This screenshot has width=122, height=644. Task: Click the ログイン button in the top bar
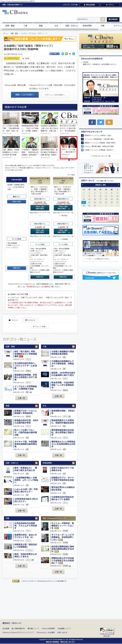click(x=110, y=5)
